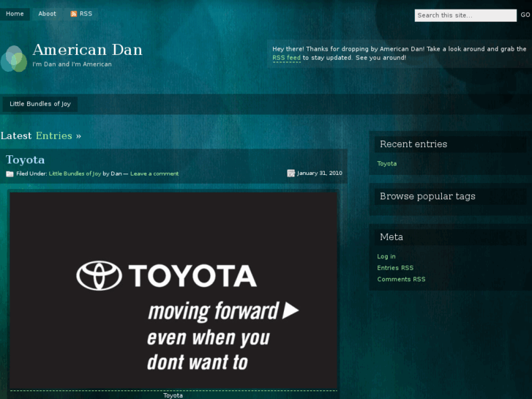
Task: Open the About page tab
Action: click(47, 14)
